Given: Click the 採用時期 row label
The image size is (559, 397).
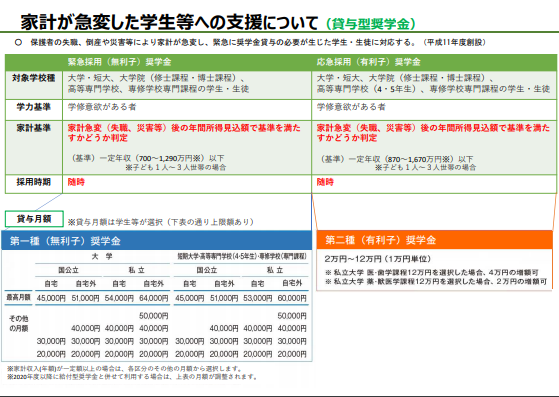Looking at the screenshot, I should (34, 182).
